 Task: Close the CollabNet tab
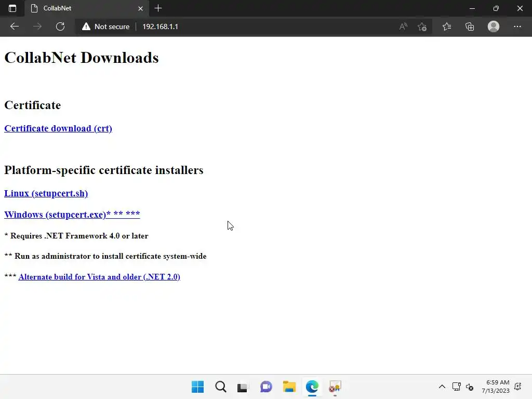140,8
